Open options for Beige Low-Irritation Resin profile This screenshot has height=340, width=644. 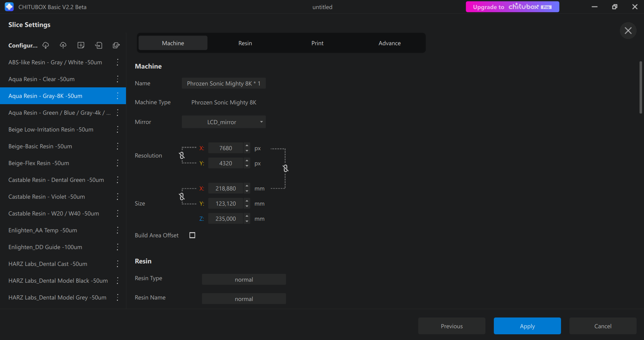[x=118, y=129]
